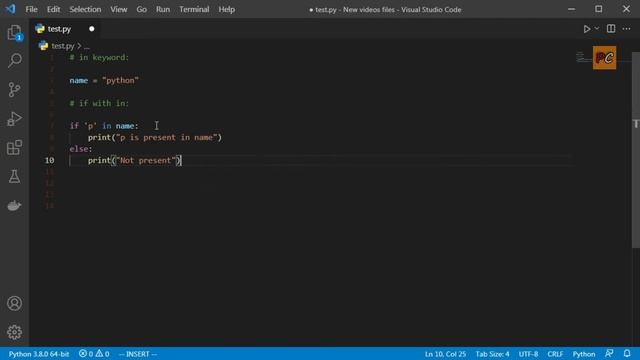Viewport: 640px width, 360px height.
Task: Click the feedback icon in status bar
Action: tap(609, 353)
